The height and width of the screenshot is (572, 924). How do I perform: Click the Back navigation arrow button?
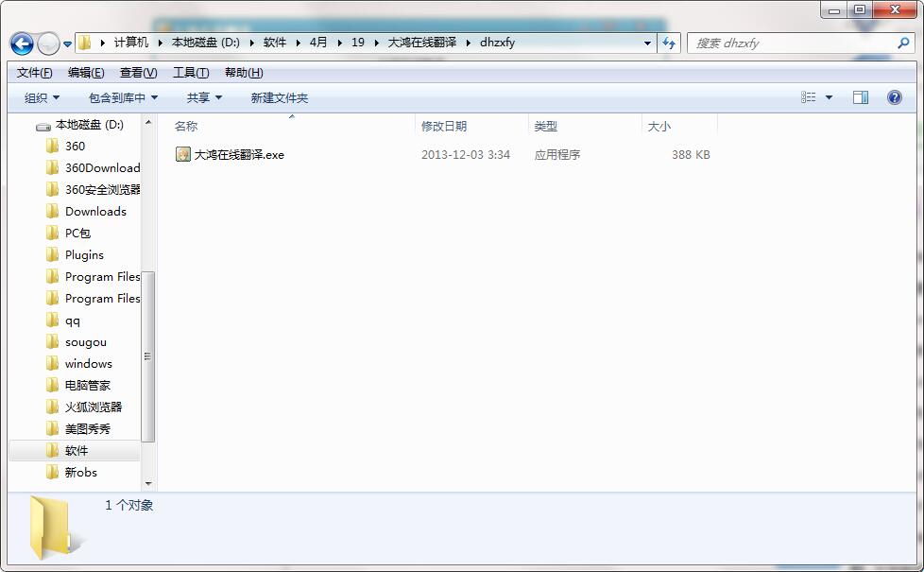[x=22, y=43]
